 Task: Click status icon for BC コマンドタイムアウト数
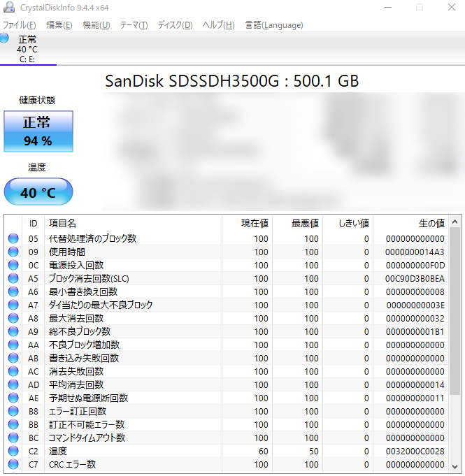[13, 438]
